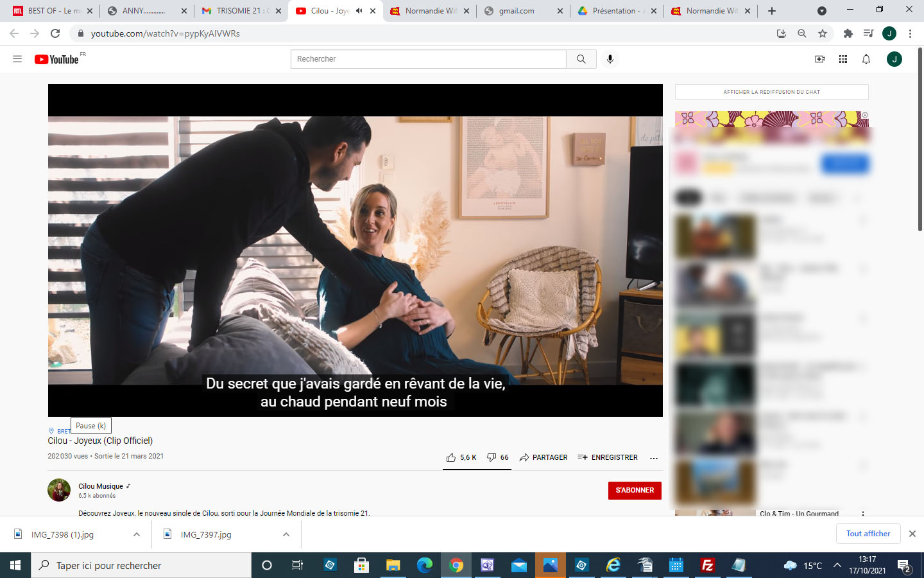Toggle the speaker icon on the Cilou tab

(x=359, y=11)
